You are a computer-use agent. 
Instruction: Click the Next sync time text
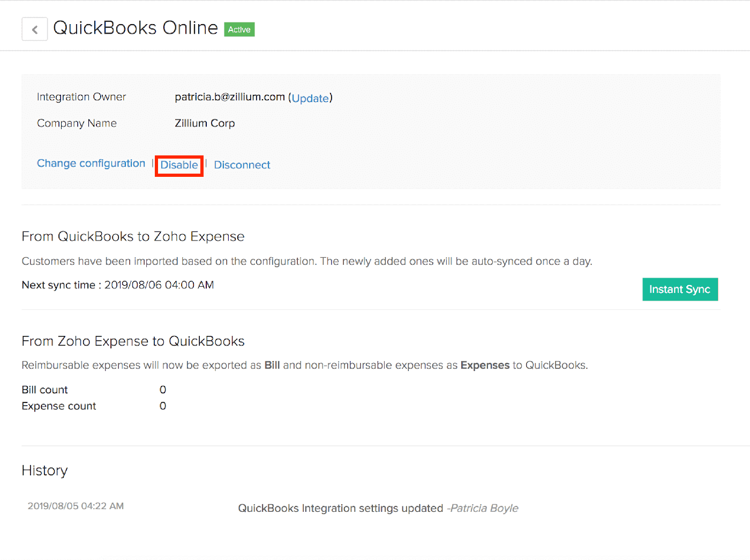118,285
